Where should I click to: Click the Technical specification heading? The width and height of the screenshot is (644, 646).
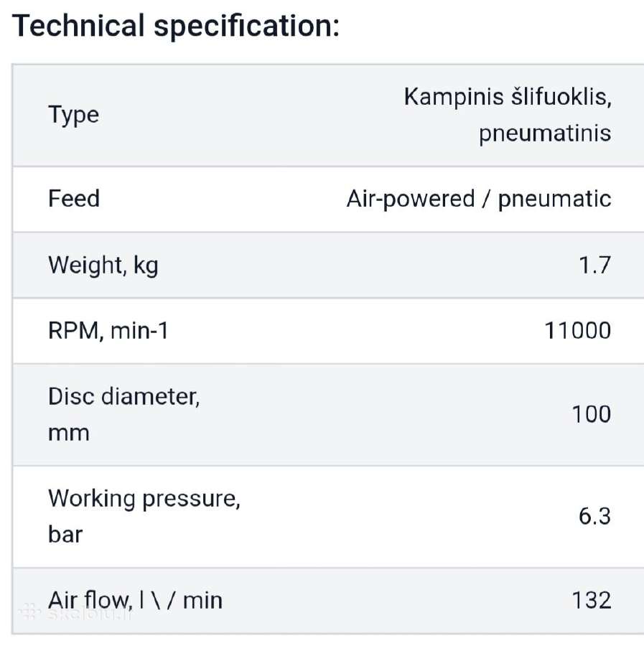[175, 26]
